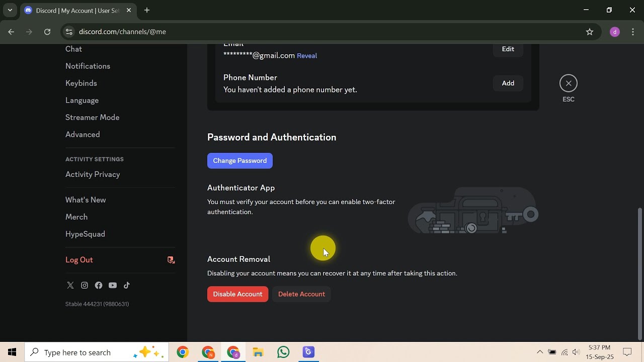644x362 pixels.
Task: Click the Windows taskbar search box
Action: [x=96, y=352]
